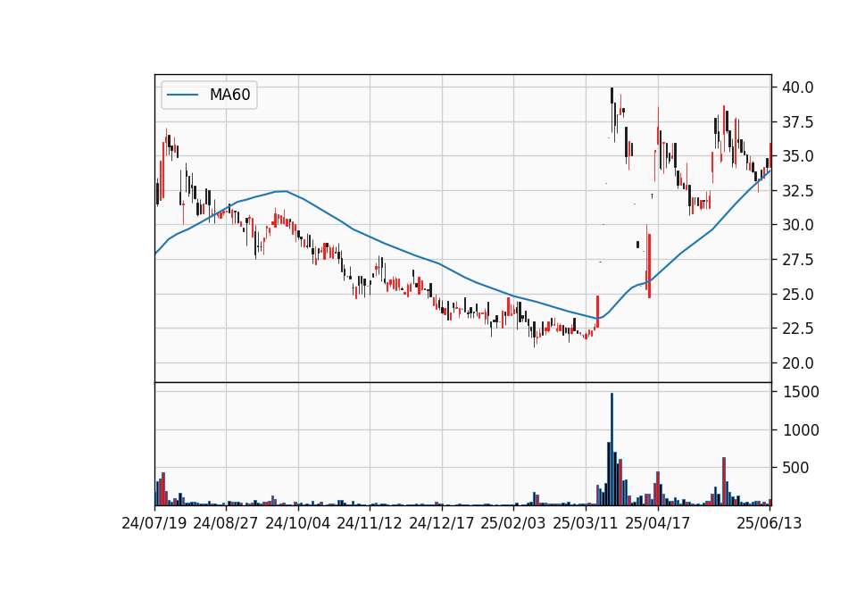Click the 30.0 price axis label
Viewport: 857px width, 616px height.
798,225
